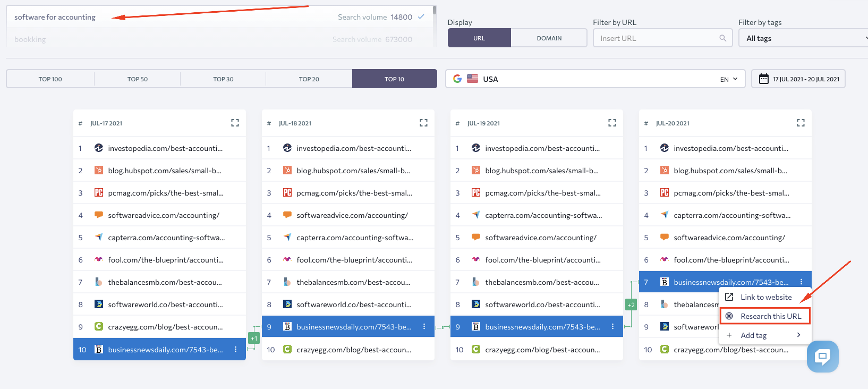
Task: Click investopedia favicon in JUL-17 column
Action: 99,148
